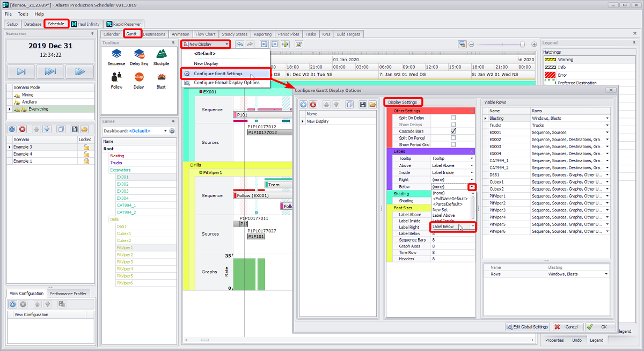The height and width of the screenshot is (351, 644).
Task: Switch to the Destinations tab
Action: point(154,34)
